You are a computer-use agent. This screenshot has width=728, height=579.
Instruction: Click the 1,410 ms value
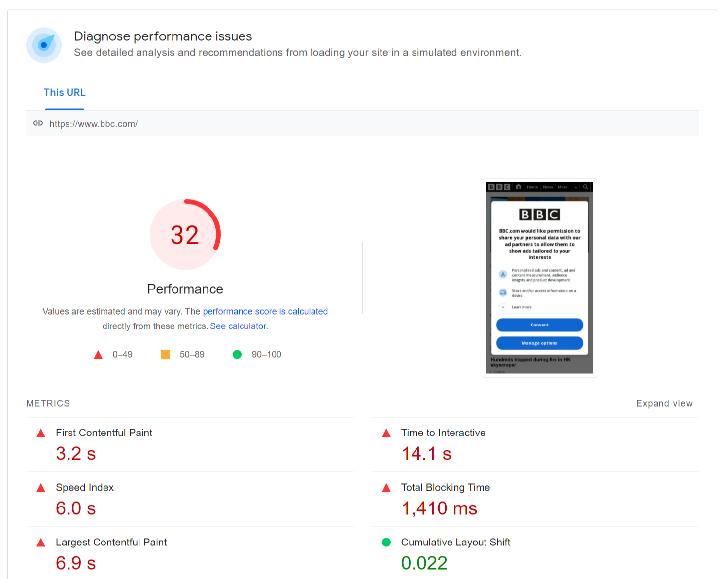pos(439,508)
